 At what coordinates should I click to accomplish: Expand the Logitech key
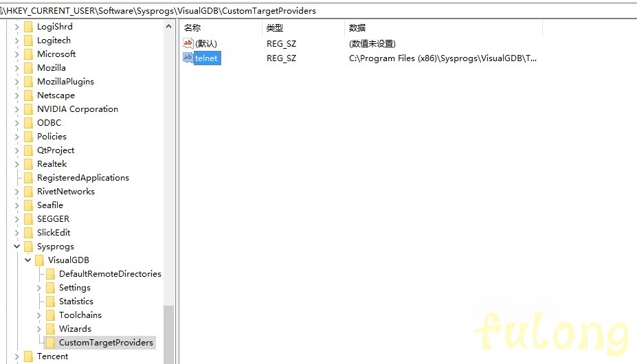point(16,41)
